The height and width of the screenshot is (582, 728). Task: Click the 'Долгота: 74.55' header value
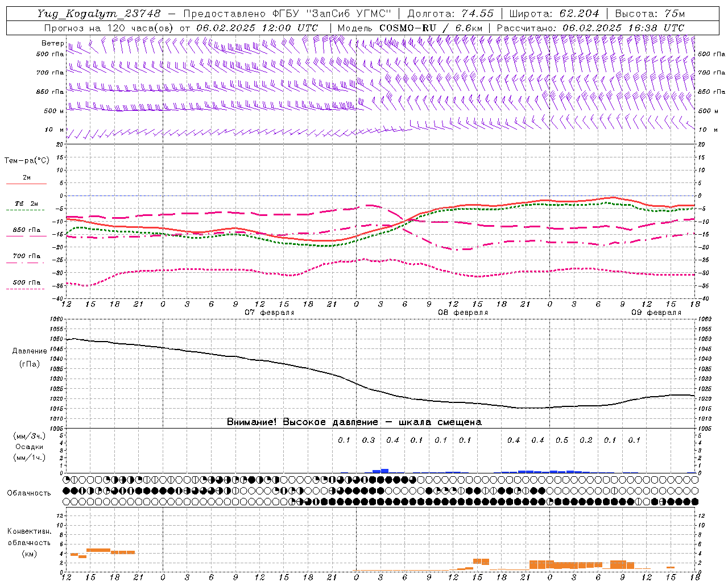point(450,14)
